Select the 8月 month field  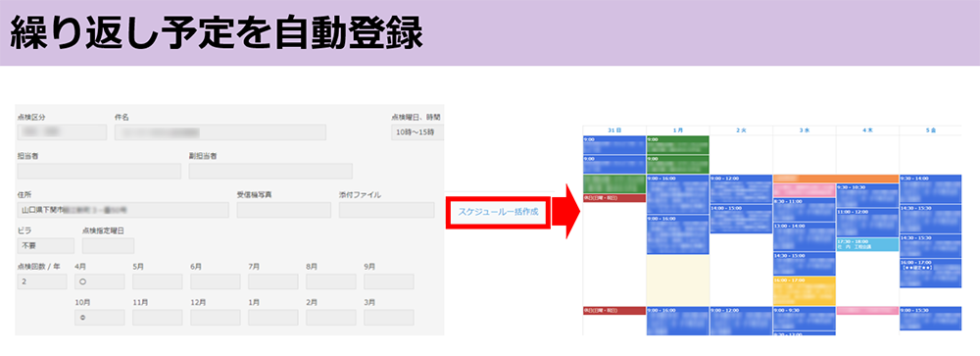point(330,281)
